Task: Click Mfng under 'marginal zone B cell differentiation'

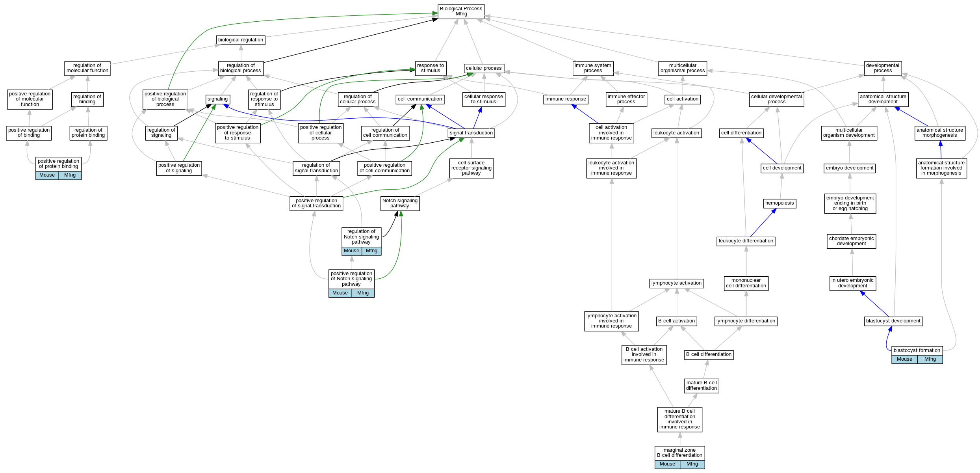Action: tap(692, 464)
